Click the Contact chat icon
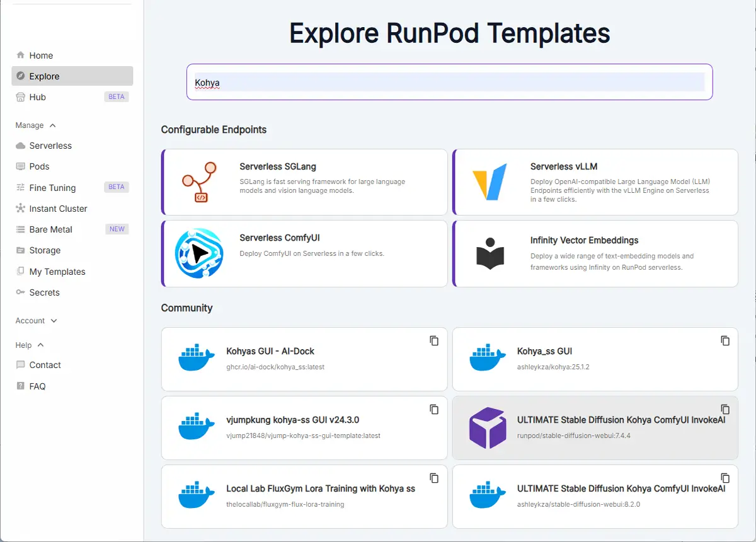This screenshot has height=542, width=756. (x=21, y=365)
